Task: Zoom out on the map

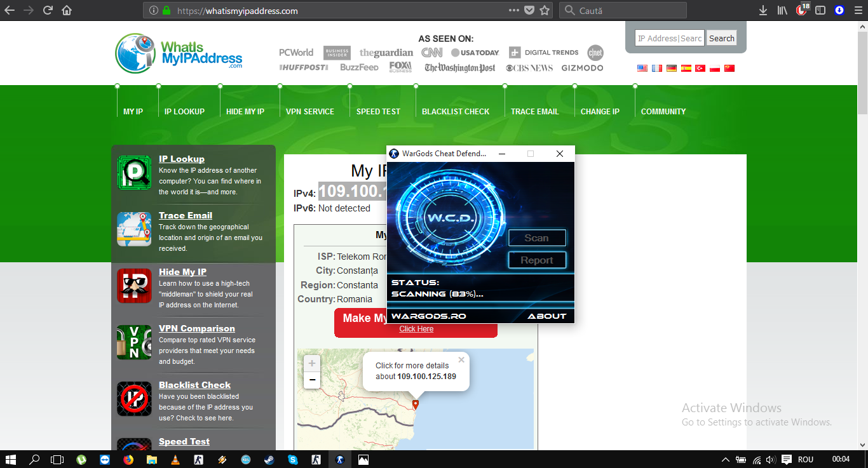Action: click(x=312, y=380)
